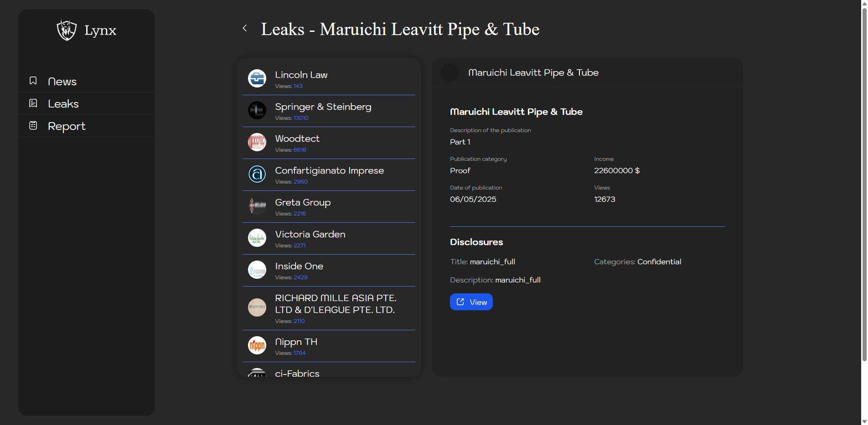
Task: Go back using the left chevron arrow
Action: tap(245, 28)
